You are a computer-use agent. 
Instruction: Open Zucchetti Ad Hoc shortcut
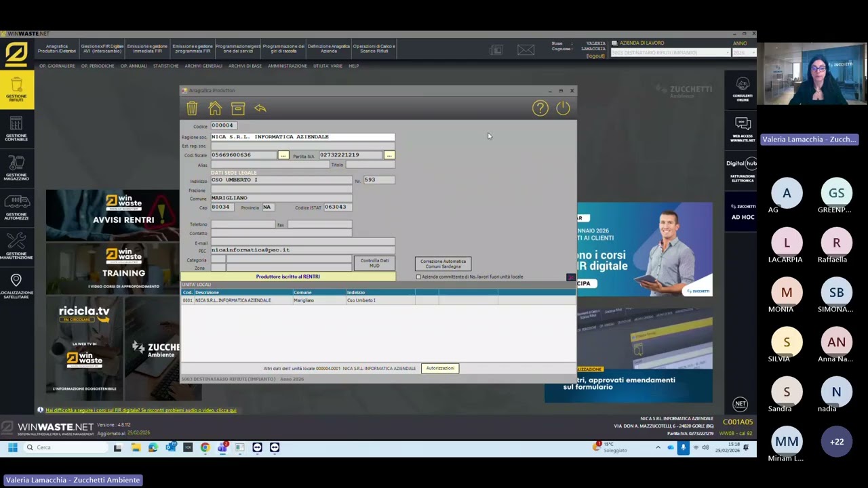(x=743, y=212)
